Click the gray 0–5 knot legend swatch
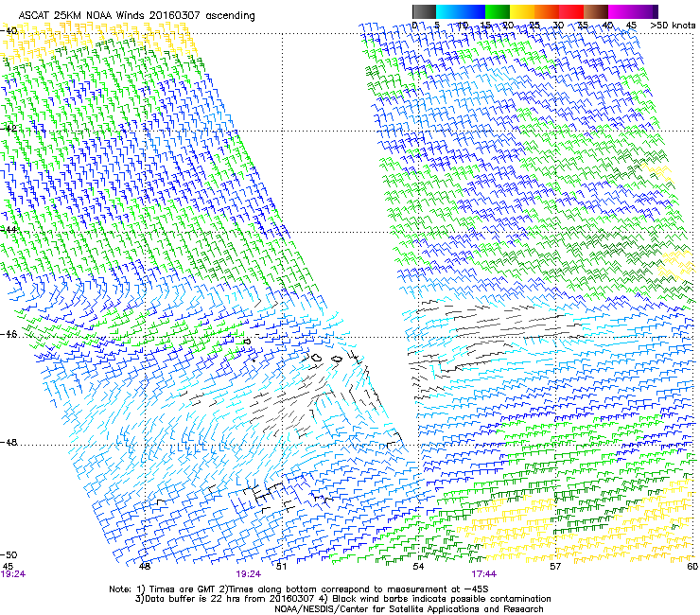 (x=424, y=11)
